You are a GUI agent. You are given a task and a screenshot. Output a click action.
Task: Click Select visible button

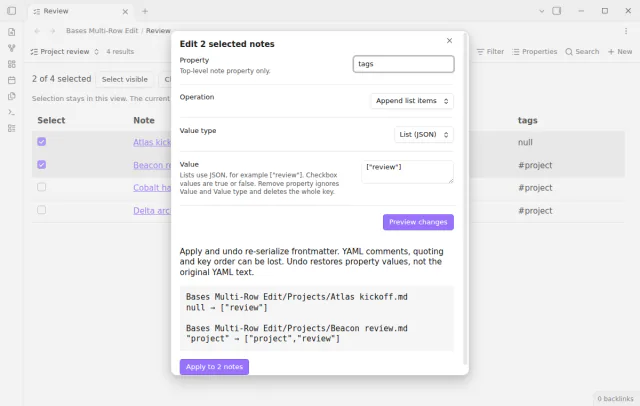tap(124, 79)
